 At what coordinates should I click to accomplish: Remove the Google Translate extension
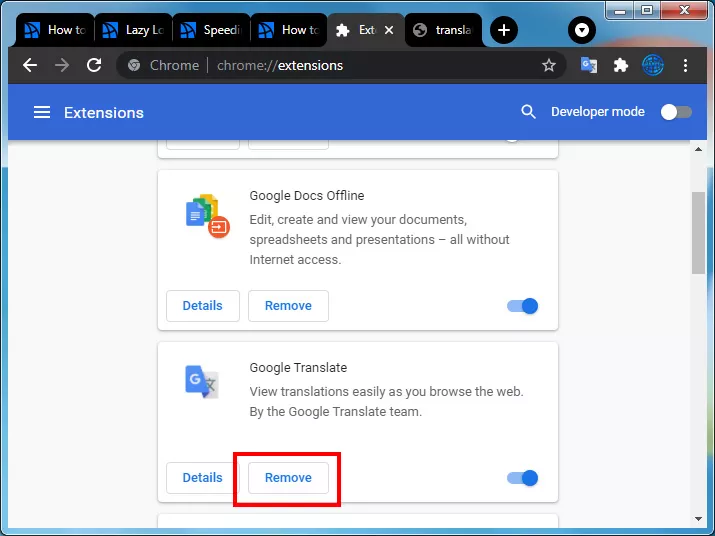[x=288, y=478]
